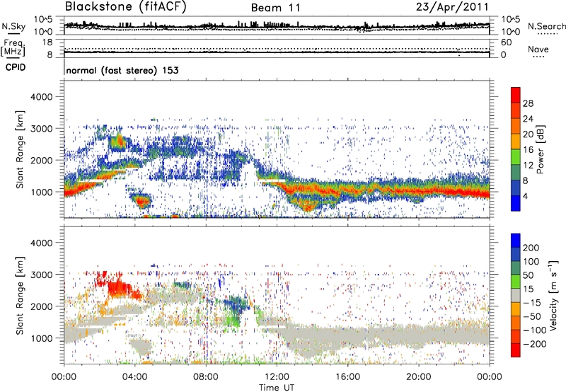Pick the light green 15–50 Velocity segment
This screenshot has height=392, width=566.
point(516,282)
